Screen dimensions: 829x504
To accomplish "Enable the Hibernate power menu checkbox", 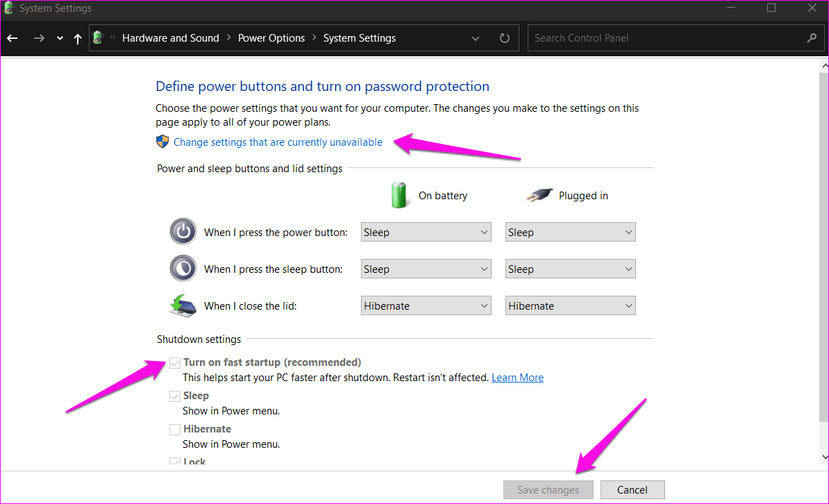I will click(175, 430).
